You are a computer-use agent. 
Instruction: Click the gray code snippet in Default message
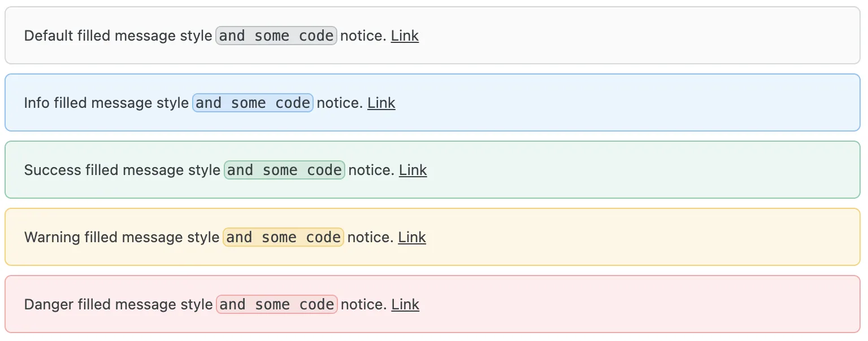click(x=276, y=36)
